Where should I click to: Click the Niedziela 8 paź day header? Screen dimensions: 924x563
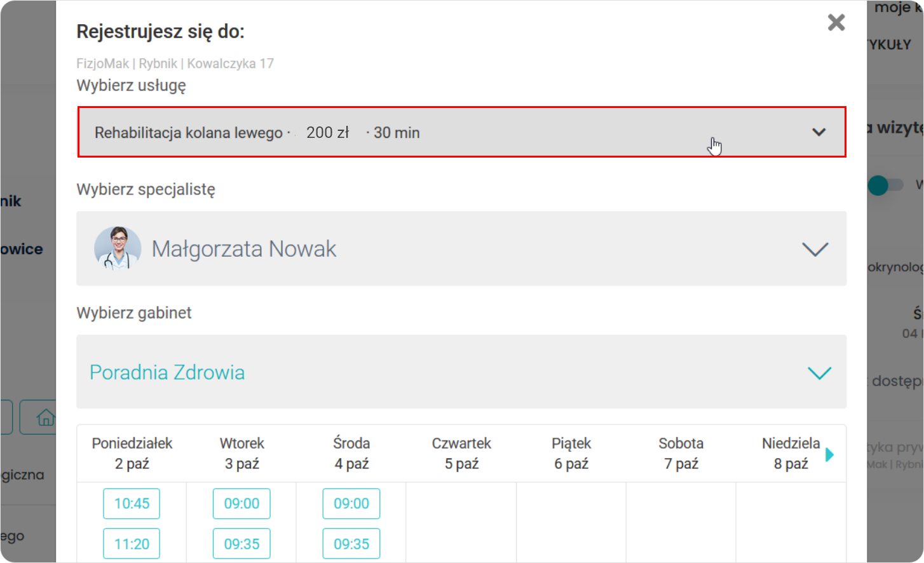coord(791,453)
